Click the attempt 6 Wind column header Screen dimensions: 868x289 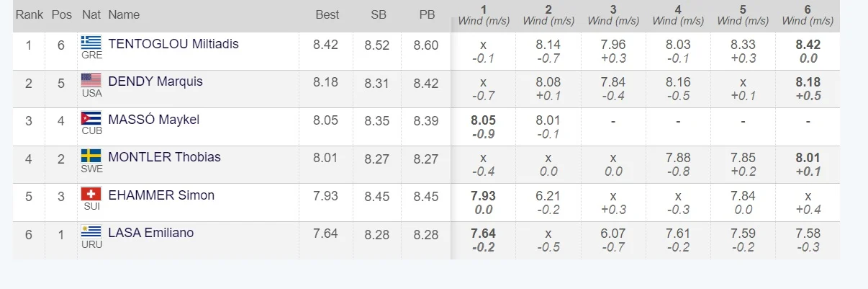(x=808, y=15)
